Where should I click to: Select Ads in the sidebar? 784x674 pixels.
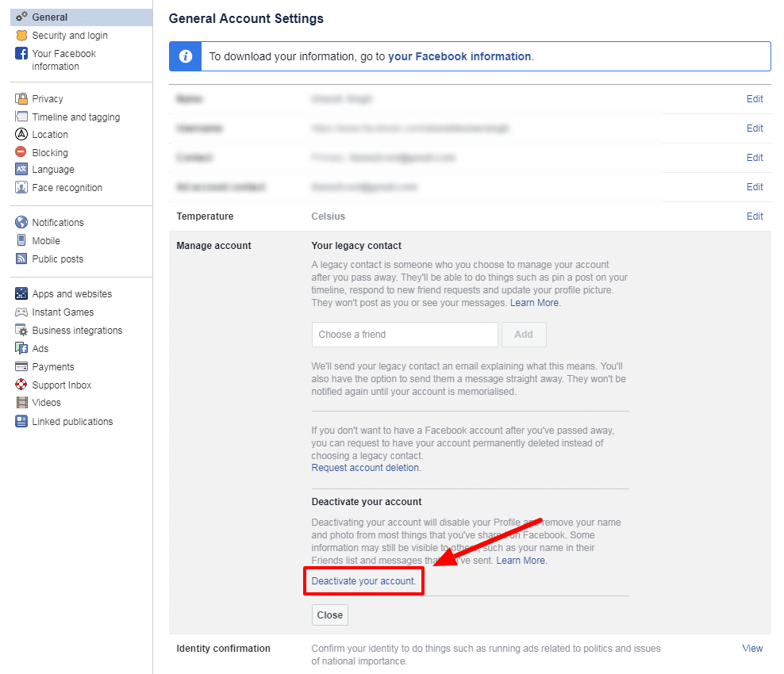tap(40, 349)
